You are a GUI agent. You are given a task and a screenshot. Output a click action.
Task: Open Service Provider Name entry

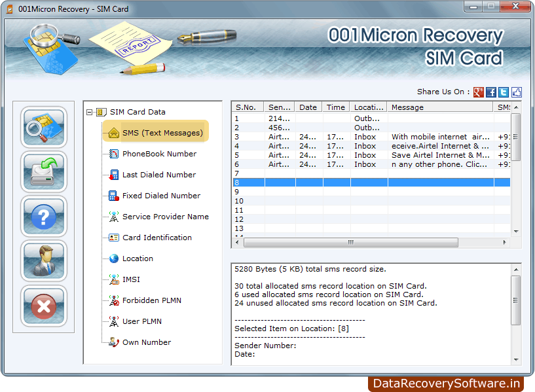(166, 217)
